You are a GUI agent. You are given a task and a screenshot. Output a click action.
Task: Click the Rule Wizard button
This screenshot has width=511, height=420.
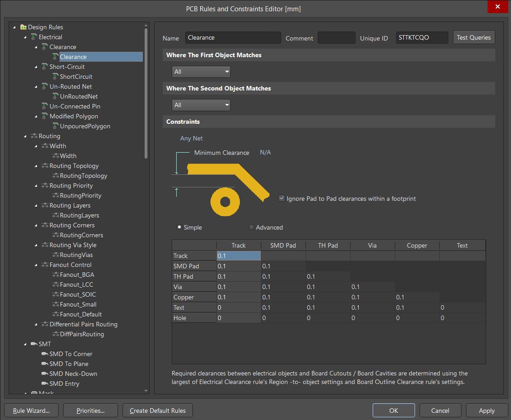[x=31, y=411]
